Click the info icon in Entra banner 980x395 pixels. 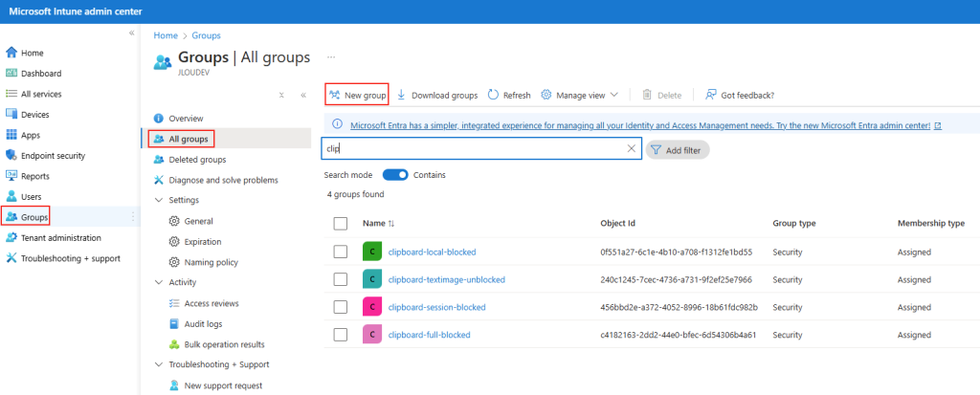tap(336, 124)
